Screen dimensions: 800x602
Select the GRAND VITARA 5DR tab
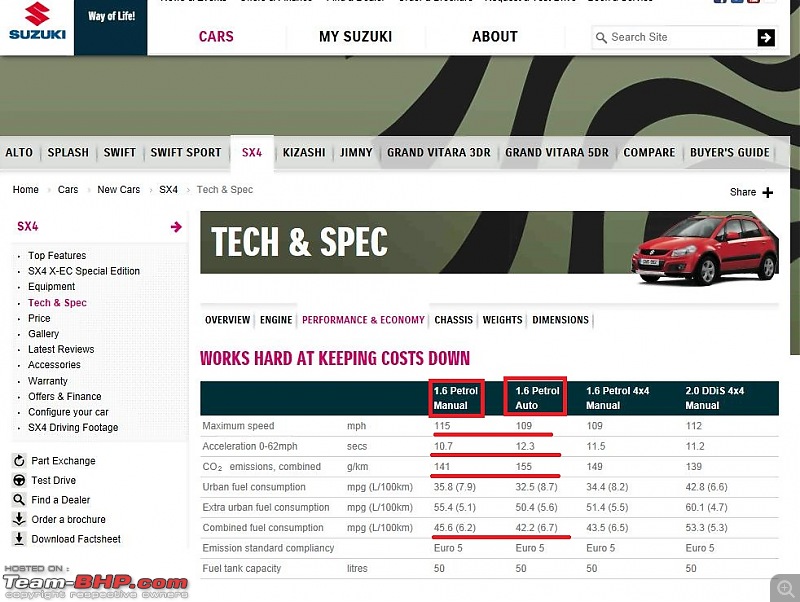[x=557, y=153]
